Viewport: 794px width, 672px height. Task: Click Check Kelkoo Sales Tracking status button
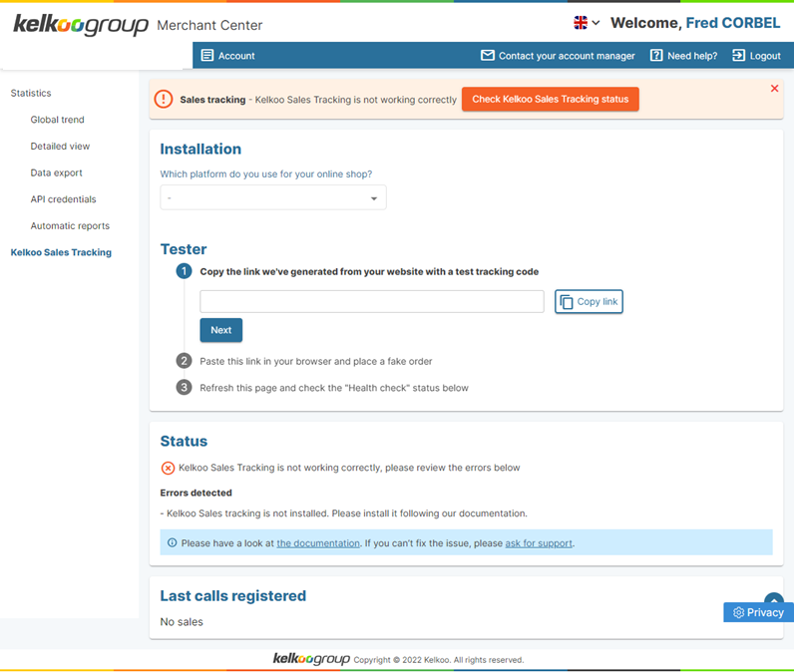click(x=550, y=99)
